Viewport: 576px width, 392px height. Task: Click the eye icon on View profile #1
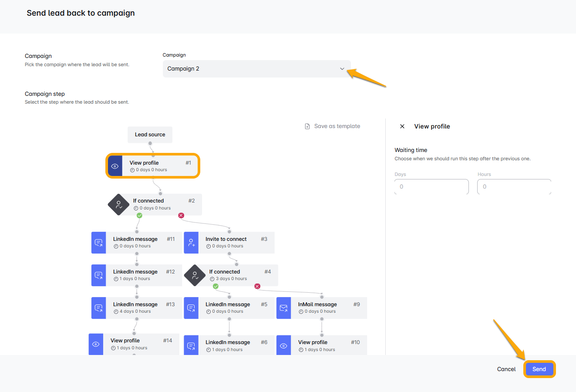click(115, 166)
